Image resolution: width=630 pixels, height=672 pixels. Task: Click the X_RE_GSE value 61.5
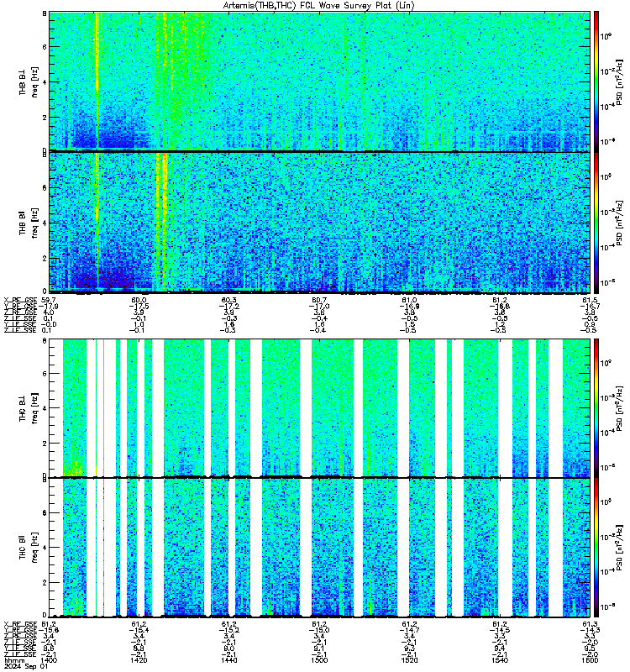(590, 300)
